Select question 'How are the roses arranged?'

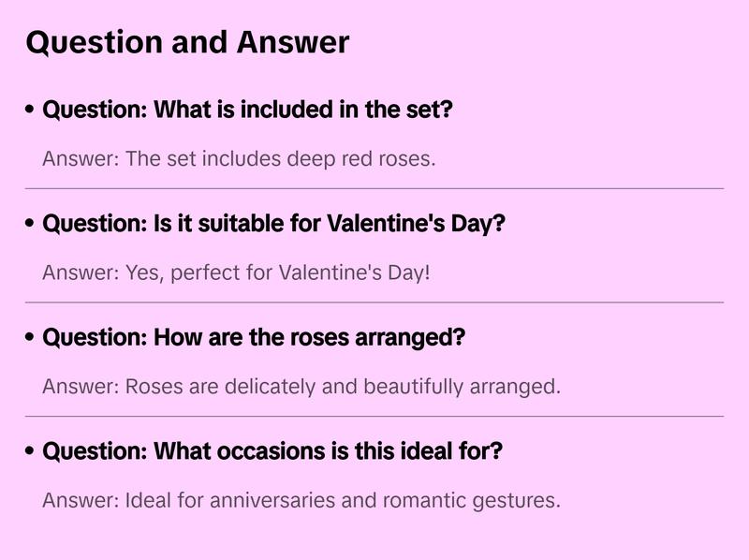point(254,338)
